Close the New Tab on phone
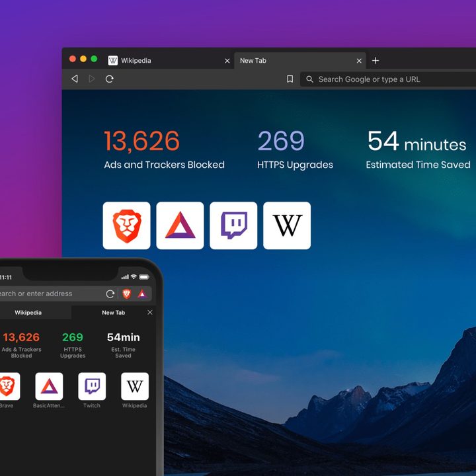The image size is (476, 476). click(x=150, y=312)
